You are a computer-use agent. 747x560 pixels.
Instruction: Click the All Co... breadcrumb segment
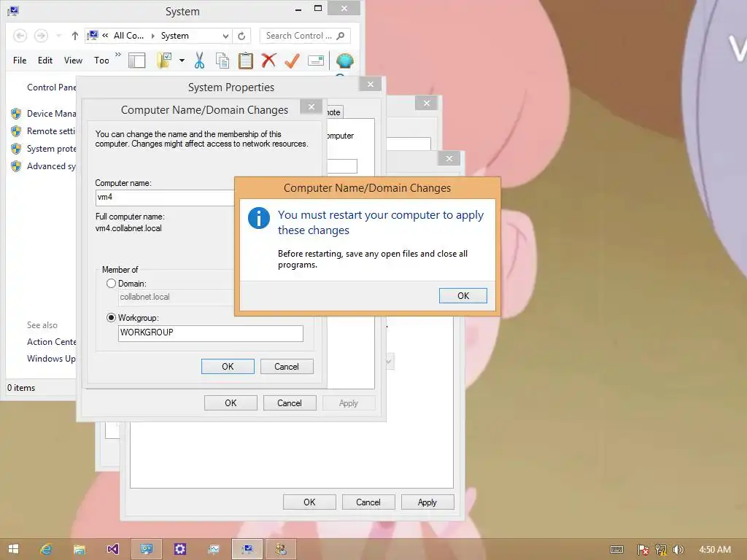128,36
